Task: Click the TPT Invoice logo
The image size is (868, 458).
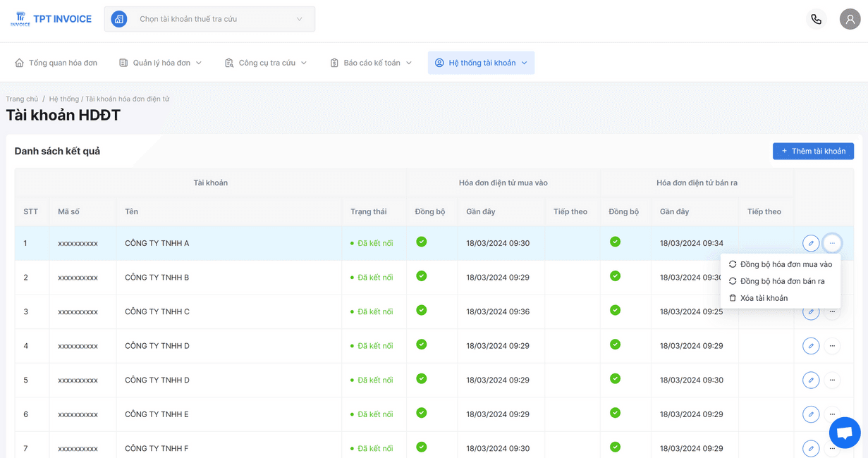Action: point(51,19)
